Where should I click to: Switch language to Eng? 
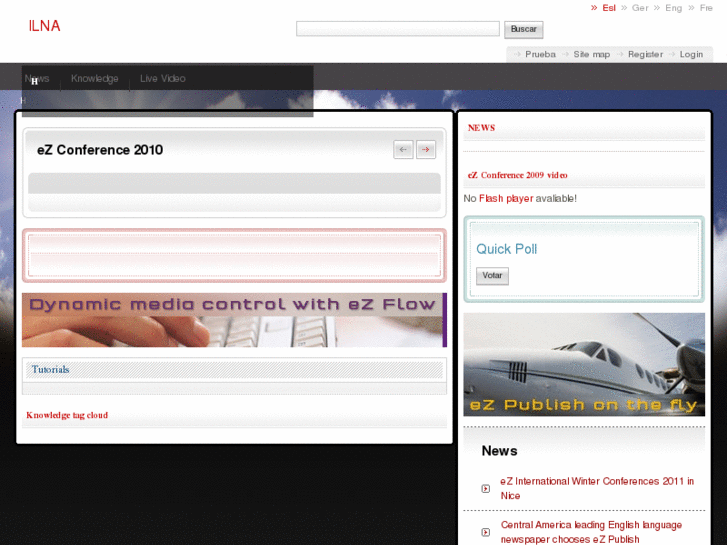pyautogui.click(x=673, y=8)
